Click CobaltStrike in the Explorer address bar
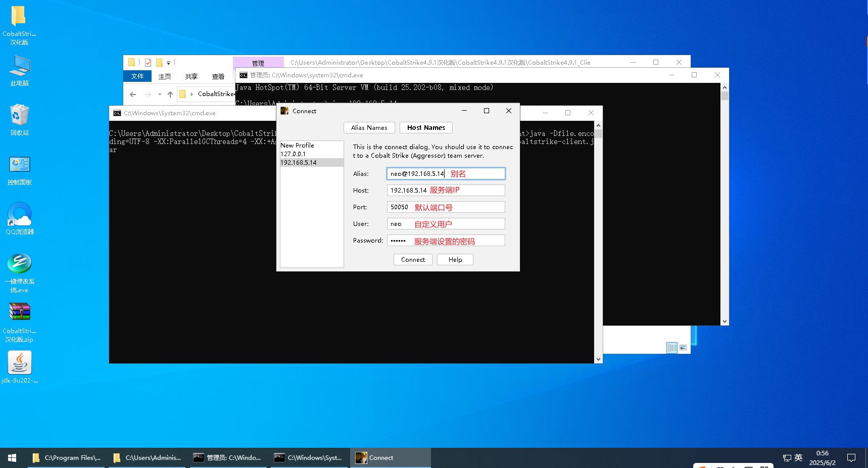 (216, 94)
